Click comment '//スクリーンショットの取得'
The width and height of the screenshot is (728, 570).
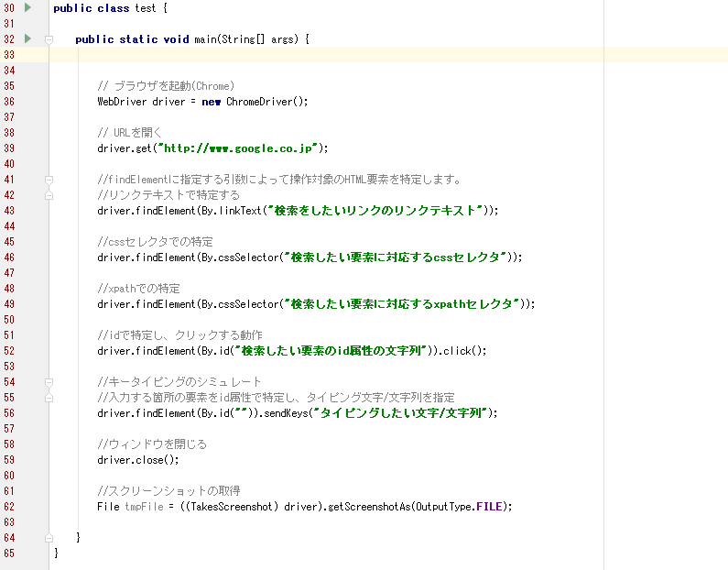(x=168, y=491)
